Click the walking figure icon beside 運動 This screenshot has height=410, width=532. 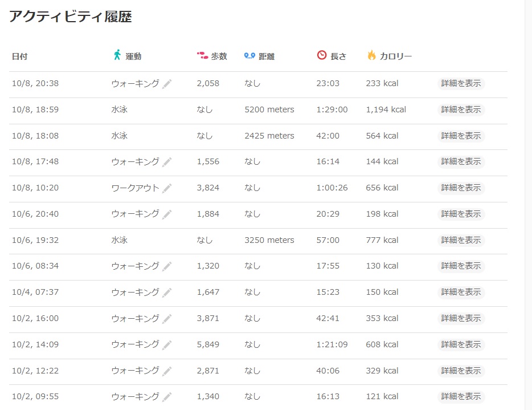[x=117, y=55]
